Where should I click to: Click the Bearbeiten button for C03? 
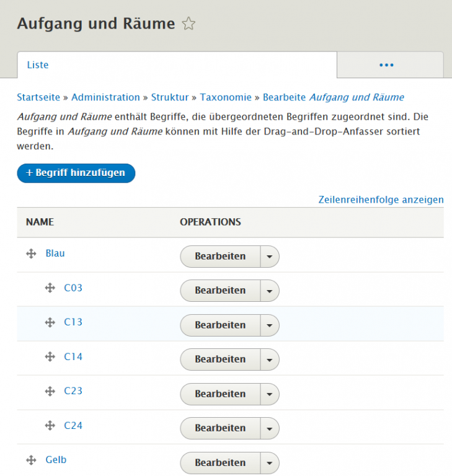[x=220, y=291]
